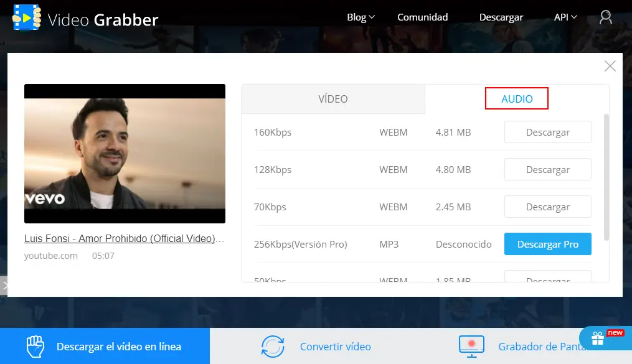Image resolution: width=632 pixels, height=364 pixels.
Task: Click the 4.81 MB file size
Action: coord(453,133)
